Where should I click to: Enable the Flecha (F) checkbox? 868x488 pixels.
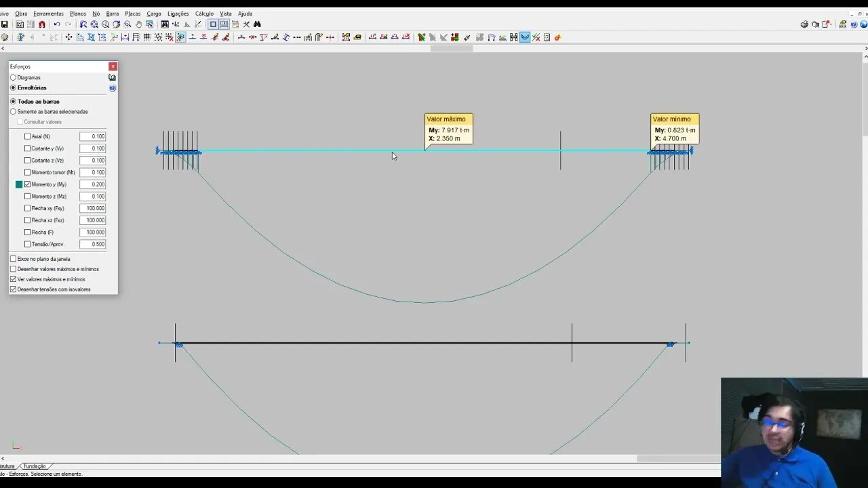[x=27, y=232]
